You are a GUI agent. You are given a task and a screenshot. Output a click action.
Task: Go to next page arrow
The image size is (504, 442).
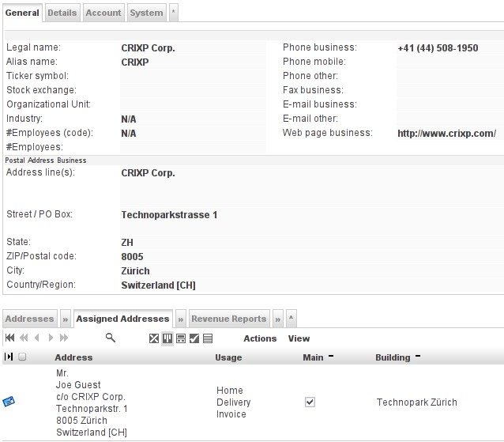[51, 338]
